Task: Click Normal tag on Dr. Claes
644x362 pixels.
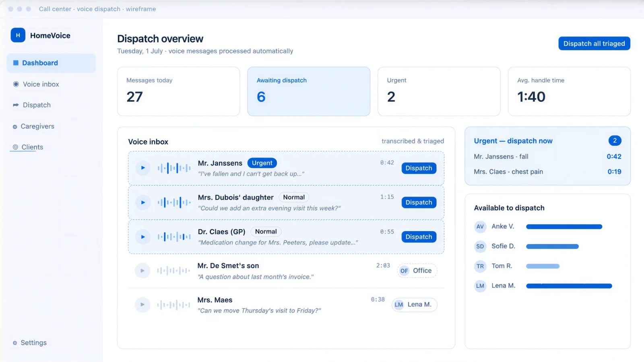Action: pyautogui.click(x=266, y=232)
